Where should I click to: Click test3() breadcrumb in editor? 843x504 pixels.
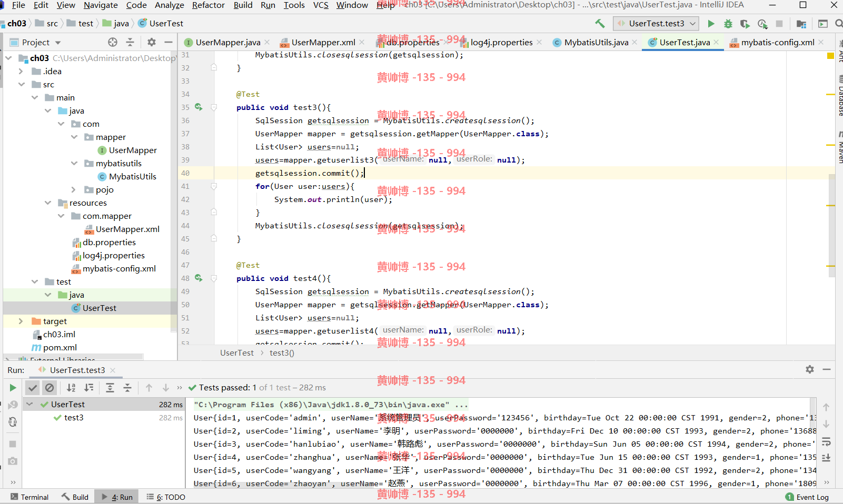click(x=282, y=353)
